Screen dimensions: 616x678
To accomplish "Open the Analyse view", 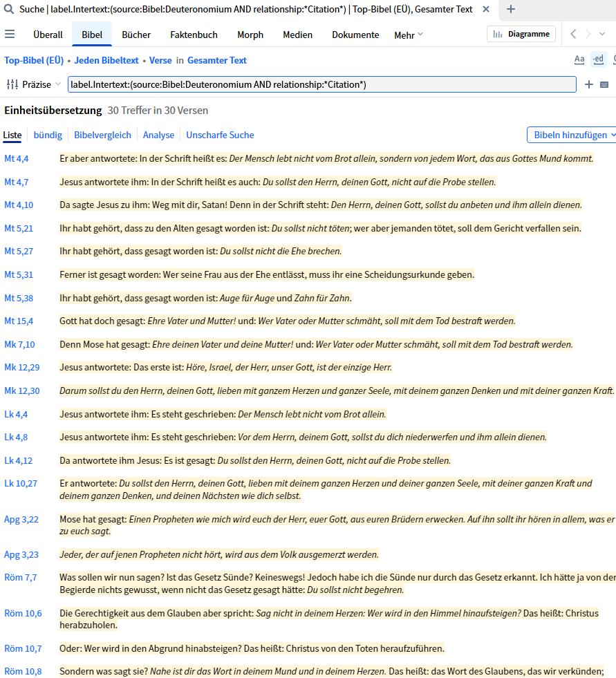I will (x=159, y=135).
